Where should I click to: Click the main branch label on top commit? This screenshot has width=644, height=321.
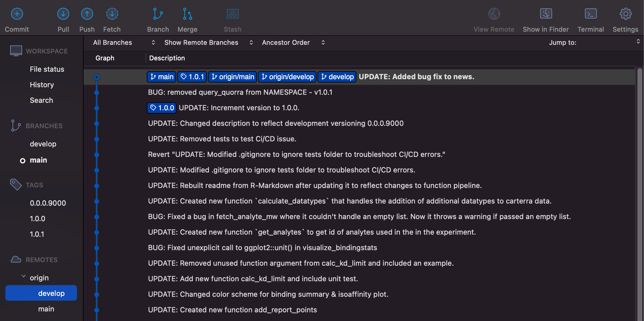161,77
